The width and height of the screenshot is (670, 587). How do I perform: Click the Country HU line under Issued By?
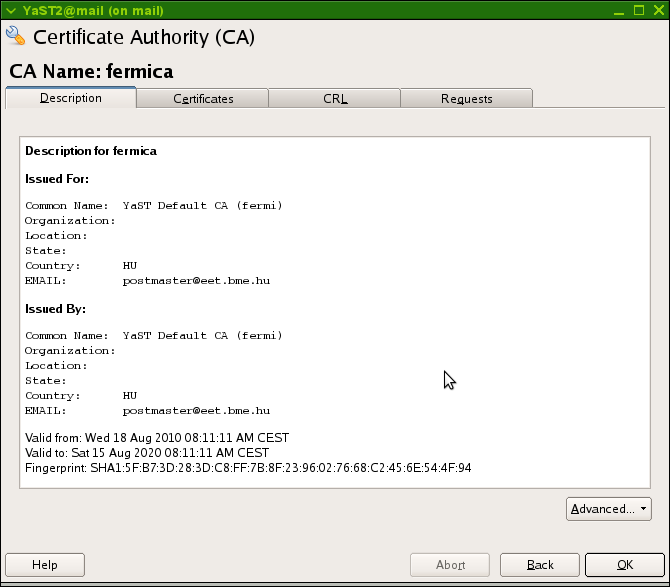(x=81, y=396)
